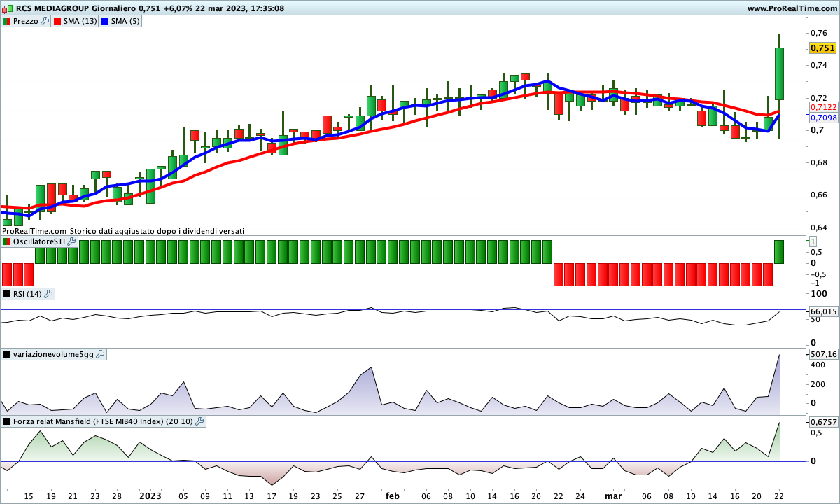Screen dimensions: 840x504
Task: Click the 100 label on RSI axis
Action: point(818,294)
